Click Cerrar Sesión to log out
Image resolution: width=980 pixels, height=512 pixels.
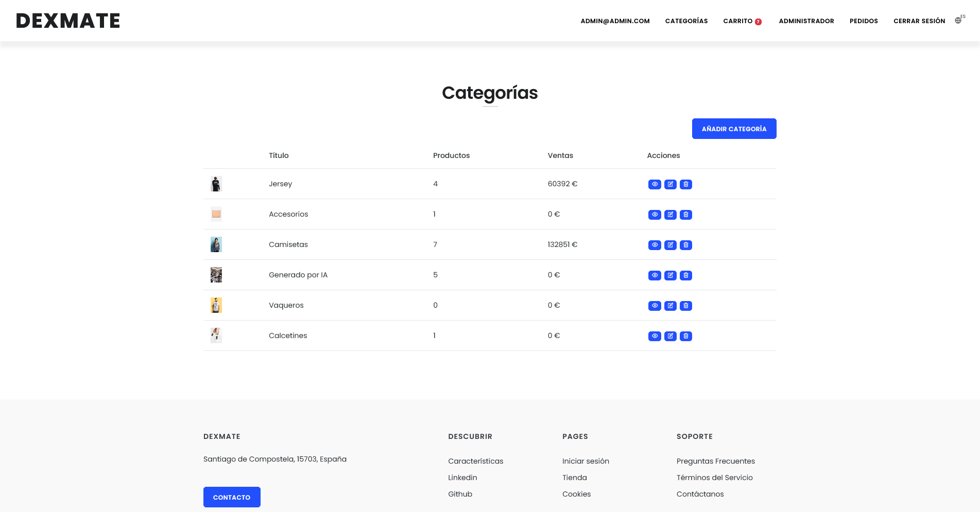click(919, 21)
